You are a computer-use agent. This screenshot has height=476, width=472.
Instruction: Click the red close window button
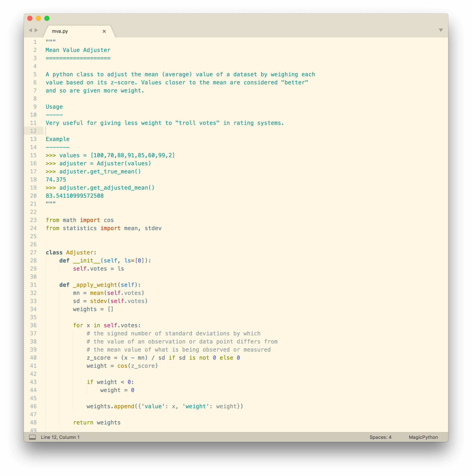point(30,18)
